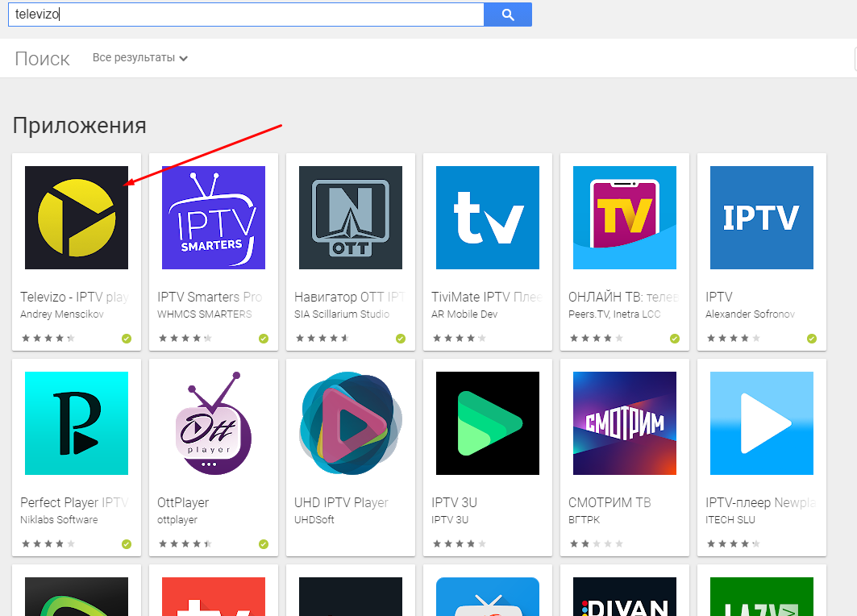
Task: Click the Поиск page heading
Action: tap(42, 59)
